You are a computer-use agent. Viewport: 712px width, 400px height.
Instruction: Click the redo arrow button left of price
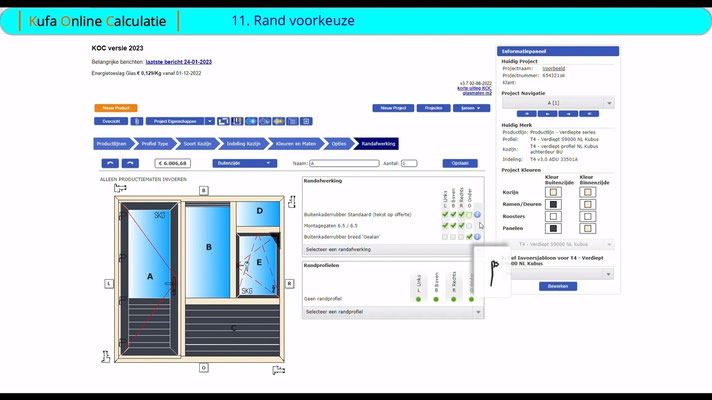tap(130, 163)
